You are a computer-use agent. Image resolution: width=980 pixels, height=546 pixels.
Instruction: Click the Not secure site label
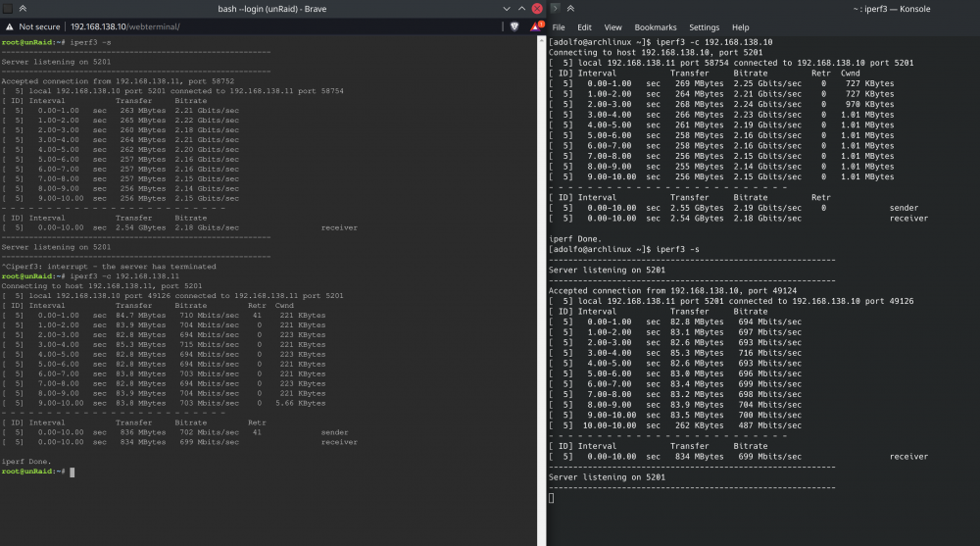(x=39, y=26)
